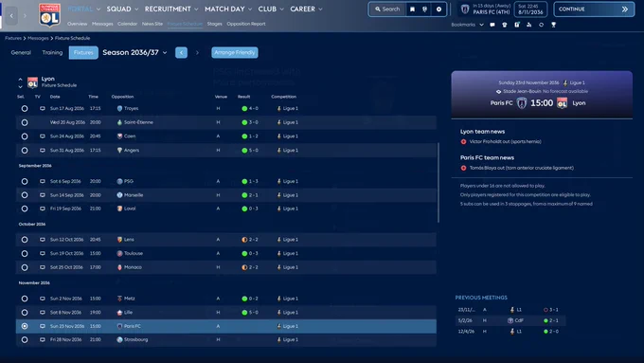
Task: Open the Season 2036/37 dropdown
Action: pos(134,53)
